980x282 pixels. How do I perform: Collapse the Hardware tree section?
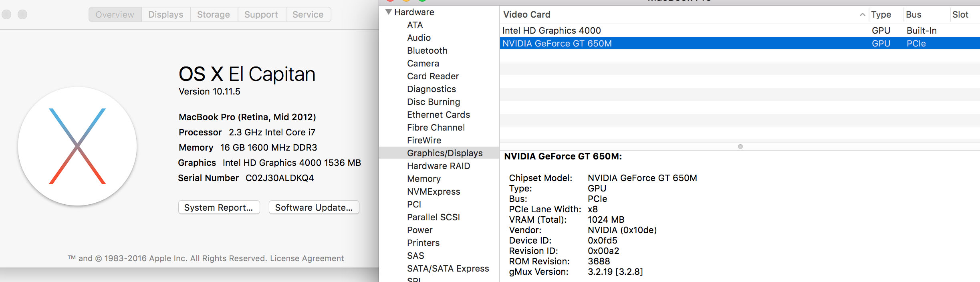(x=388, y=12)
